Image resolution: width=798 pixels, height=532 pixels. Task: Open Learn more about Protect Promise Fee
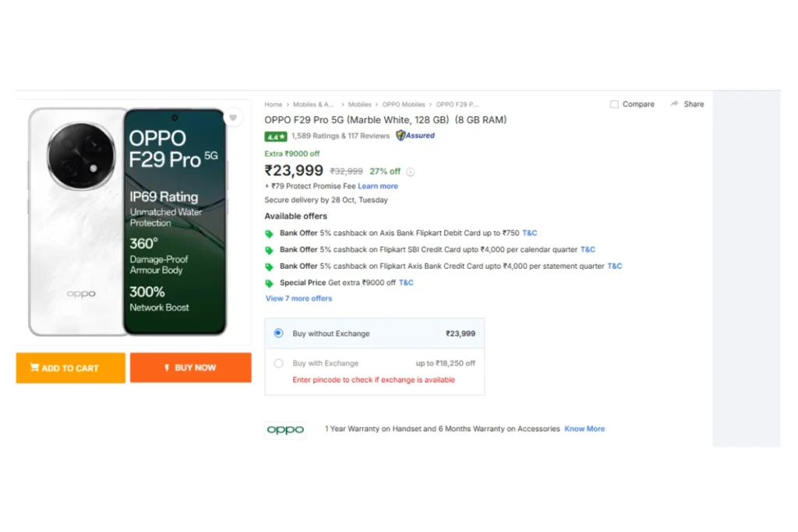click(378, 186)
